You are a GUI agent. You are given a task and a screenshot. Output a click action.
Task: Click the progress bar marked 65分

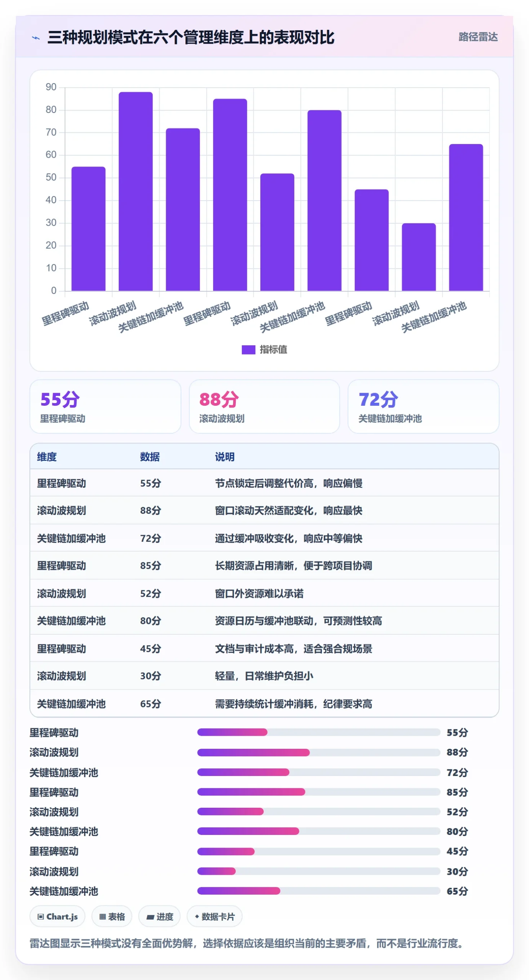(318, 891)
